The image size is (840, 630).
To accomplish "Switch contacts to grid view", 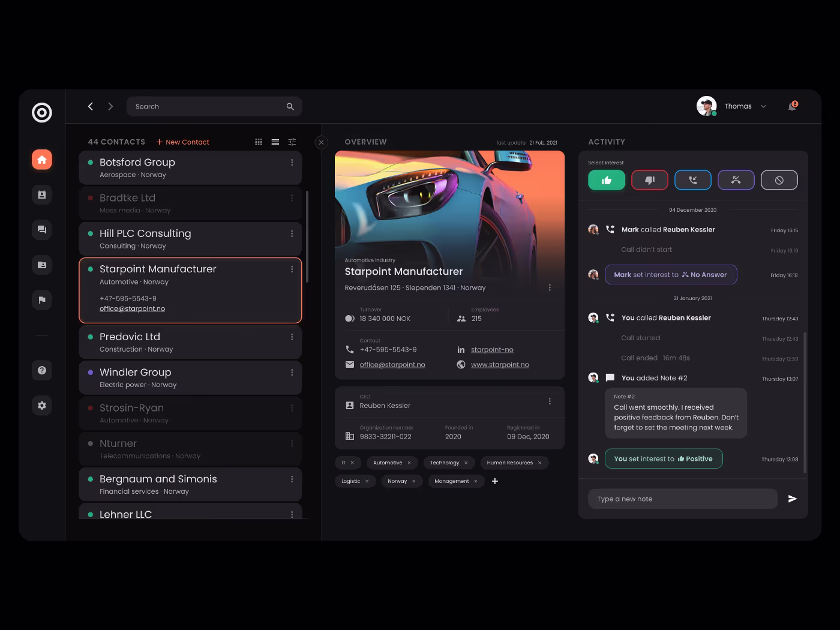I will [259, 142].
